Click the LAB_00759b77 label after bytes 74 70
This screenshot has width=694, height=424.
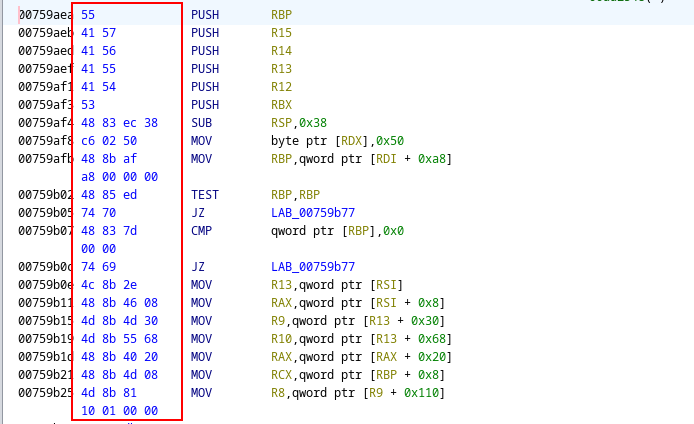click(x=312, y=213)
